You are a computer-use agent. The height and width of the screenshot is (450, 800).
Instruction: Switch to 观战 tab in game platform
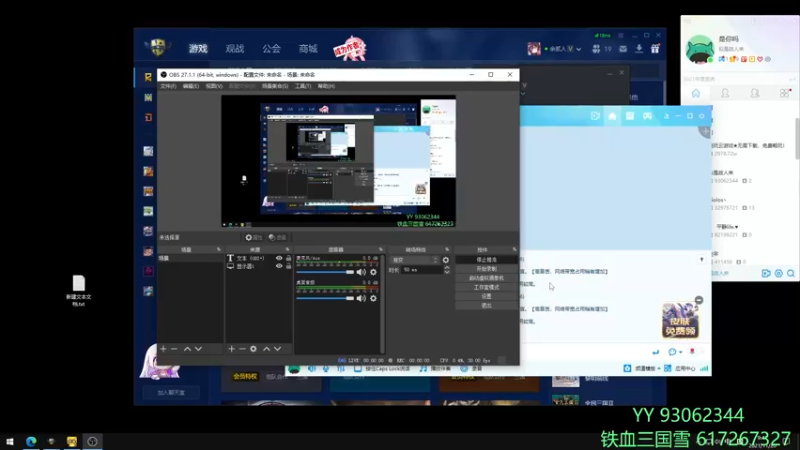point(235,48)
